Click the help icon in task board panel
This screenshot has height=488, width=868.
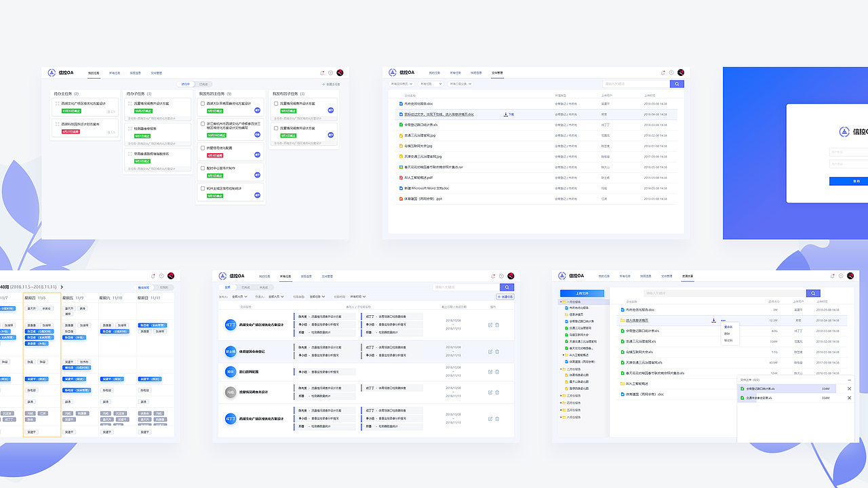click(x=331, y=73)
